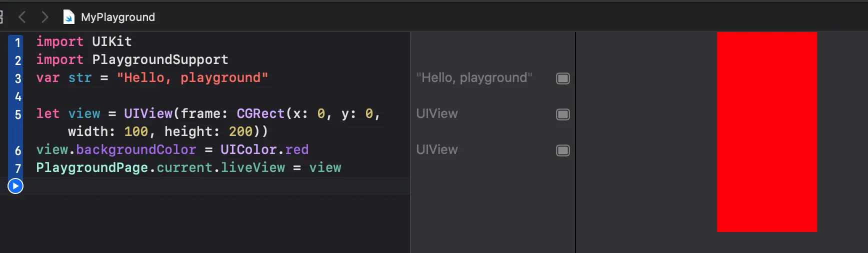Click the Swift playground file icon
This screenshot has height=253, width=868.
[68, 17]
